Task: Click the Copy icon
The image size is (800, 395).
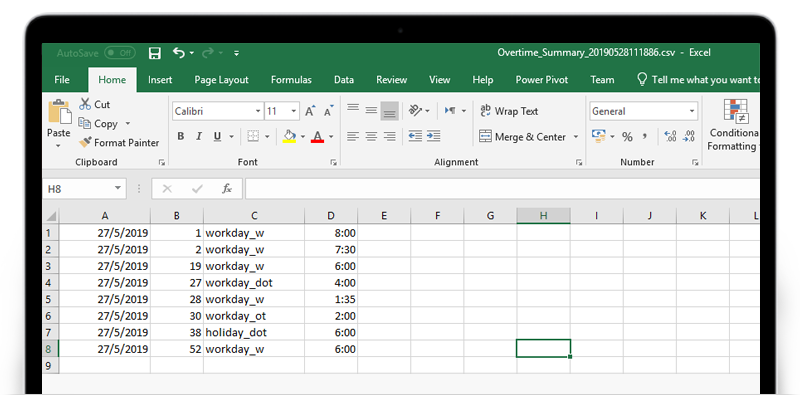Action: [x=85, y=124]
